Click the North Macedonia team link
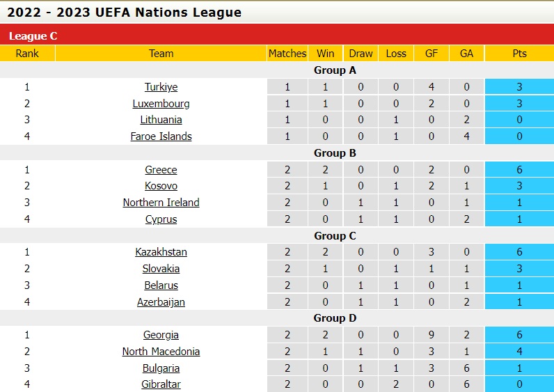The image size is (554, 392). coord(161,352)
